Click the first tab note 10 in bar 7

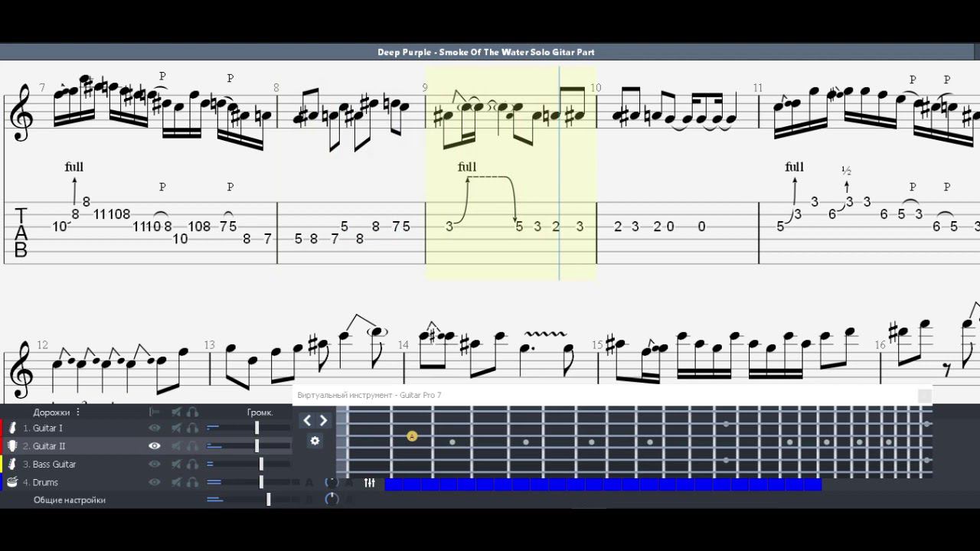[60, 227]
